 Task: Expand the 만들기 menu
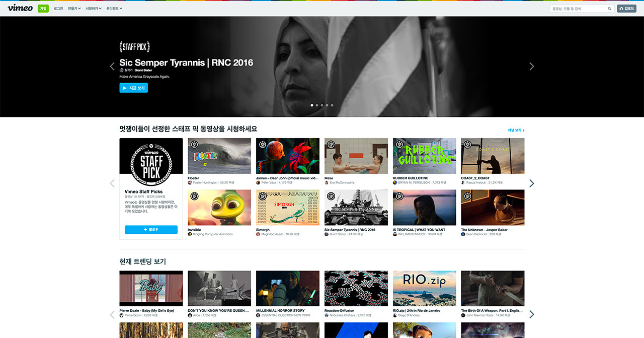(74, 9)
